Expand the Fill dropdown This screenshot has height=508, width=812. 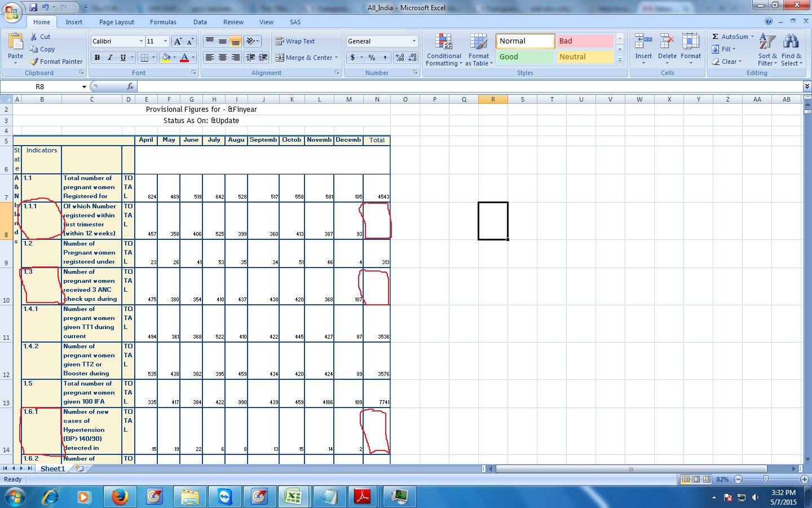734,49
